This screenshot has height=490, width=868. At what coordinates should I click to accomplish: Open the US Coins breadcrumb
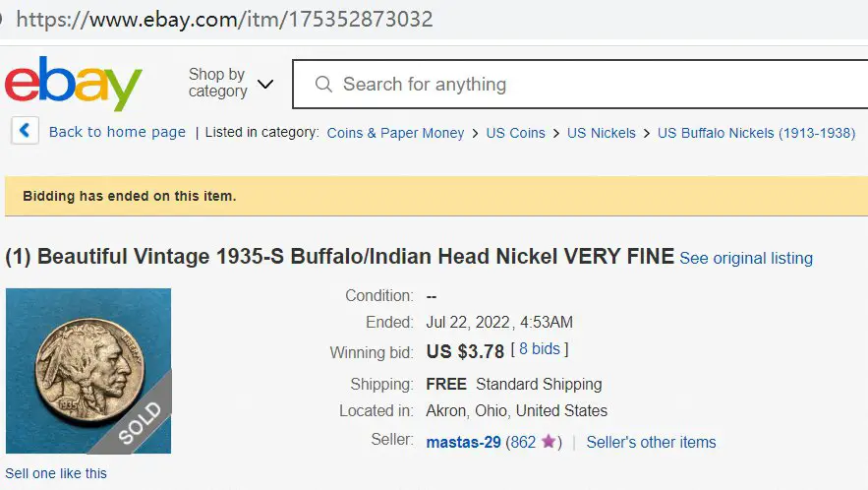[515, 133]
